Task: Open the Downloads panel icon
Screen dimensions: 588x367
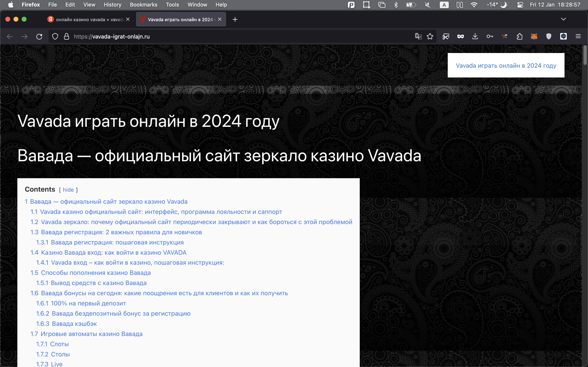Action: (475, 37)
